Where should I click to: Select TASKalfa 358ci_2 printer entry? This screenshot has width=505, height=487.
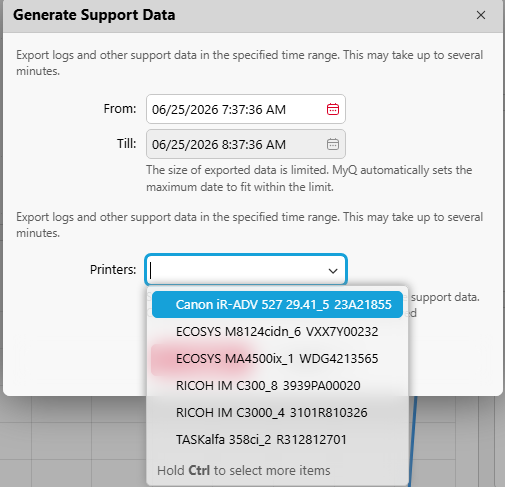pyautogui.click(x=277, y=440)
